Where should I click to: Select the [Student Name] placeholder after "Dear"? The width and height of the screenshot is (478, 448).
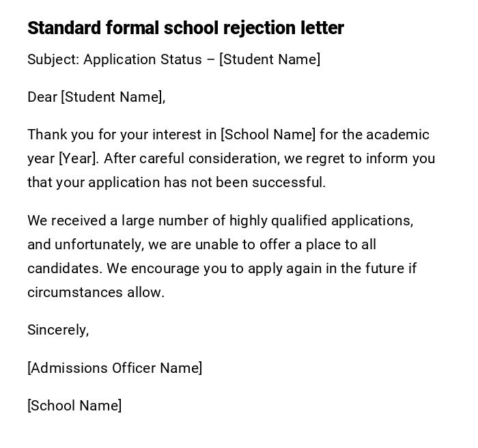[x=113, y=97]
